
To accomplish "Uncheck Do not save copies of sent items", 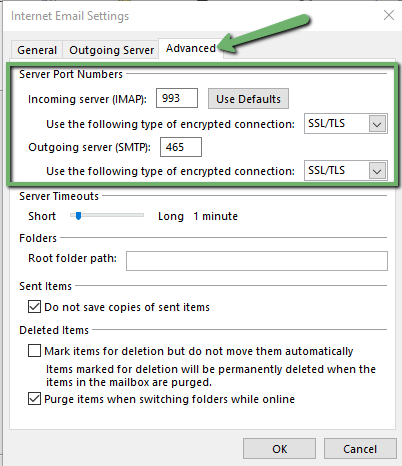I will 35,307.
